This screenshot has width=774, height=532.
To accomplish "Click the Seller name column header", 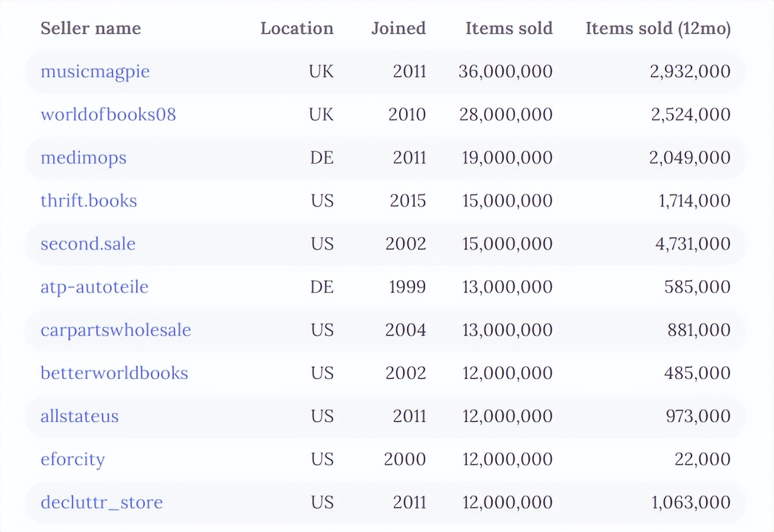I will (x=90, y=28).
